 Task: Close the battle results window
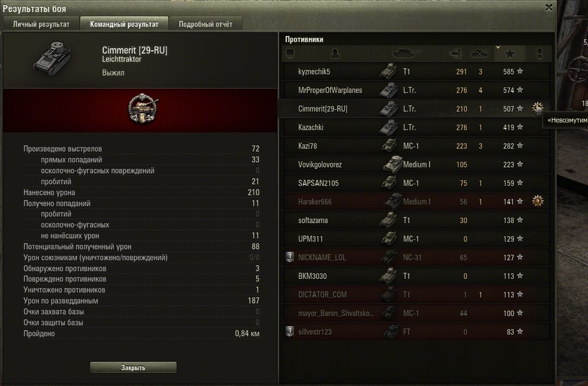pyautogui.click(x=549, y=8)
